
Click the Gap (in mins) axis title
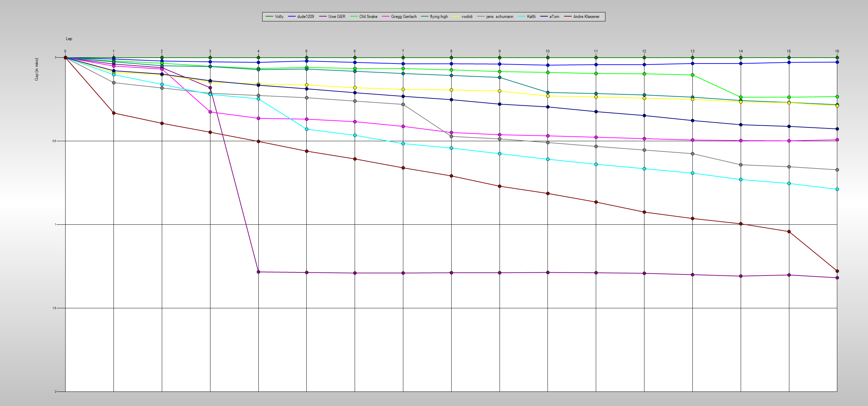tap(37, 69)
